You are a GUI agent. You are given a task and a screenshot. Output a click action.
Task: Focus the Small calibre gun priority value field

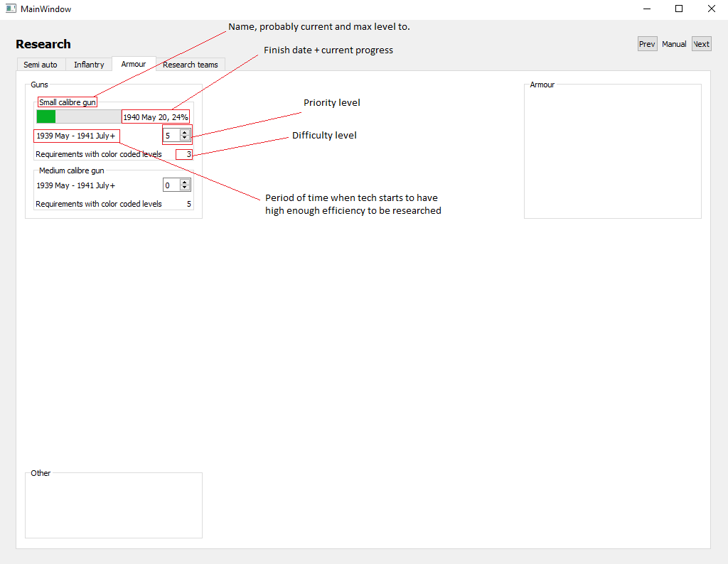click(171, 135)
